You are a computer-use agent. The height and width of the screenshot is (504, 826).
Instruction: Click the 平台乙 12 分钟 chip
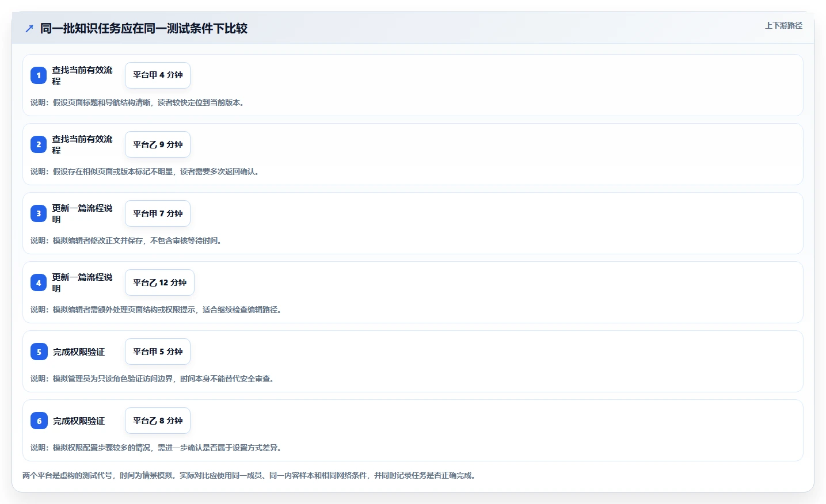point(159,282)
